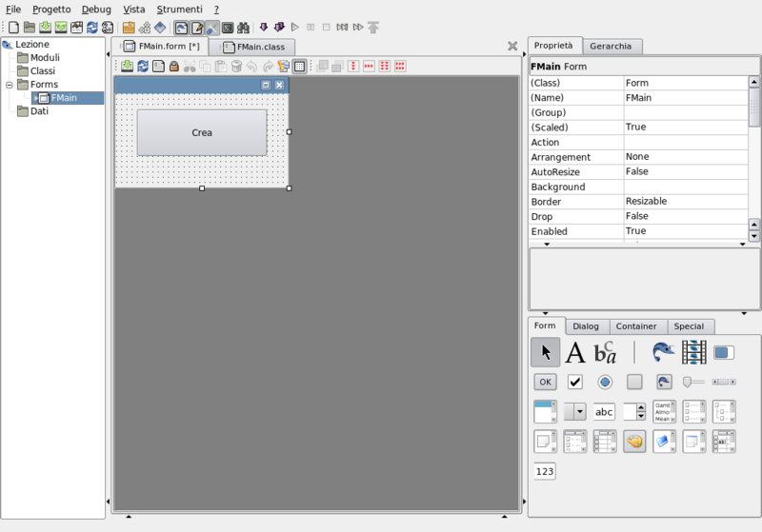Pick the 123 ValueBox control

(x=545, y=471)
